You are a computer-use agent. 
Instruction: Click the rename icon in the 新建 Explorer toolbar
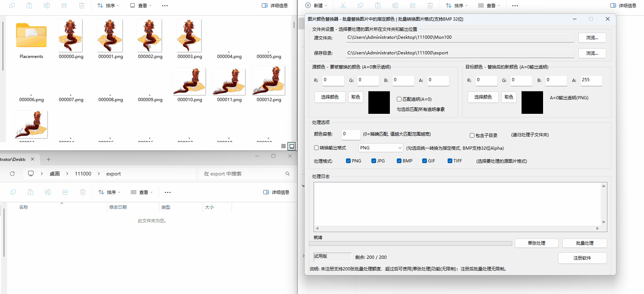[x=395, y=5]
